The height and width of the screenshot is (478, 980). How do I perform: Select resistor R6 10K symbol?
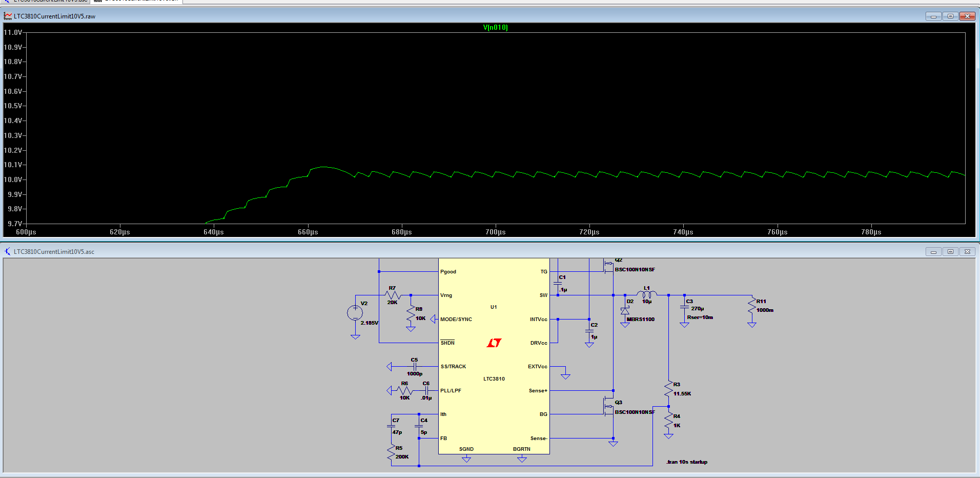(404, 391)
